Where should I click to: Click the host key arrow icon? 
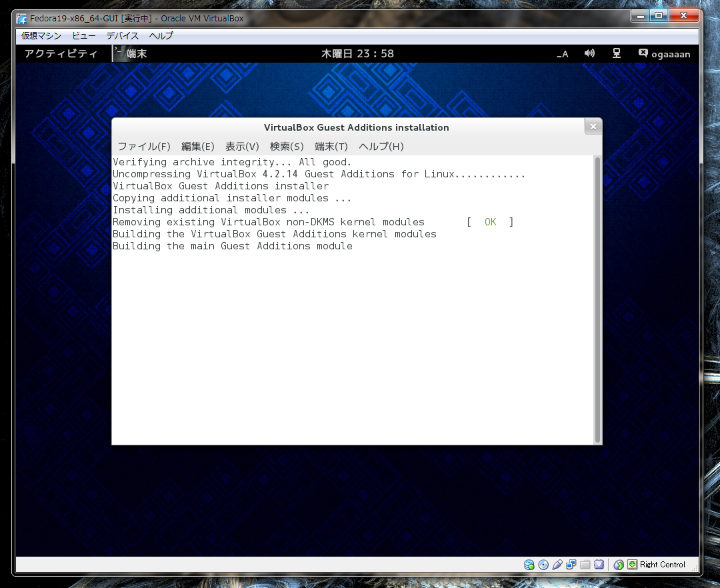click(x=632, y=565)
